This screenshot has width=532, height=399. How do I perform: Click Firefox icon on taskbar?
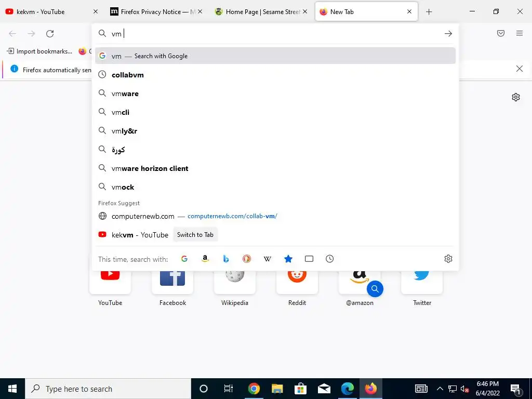pyautogui.click(x=371, y=389)
